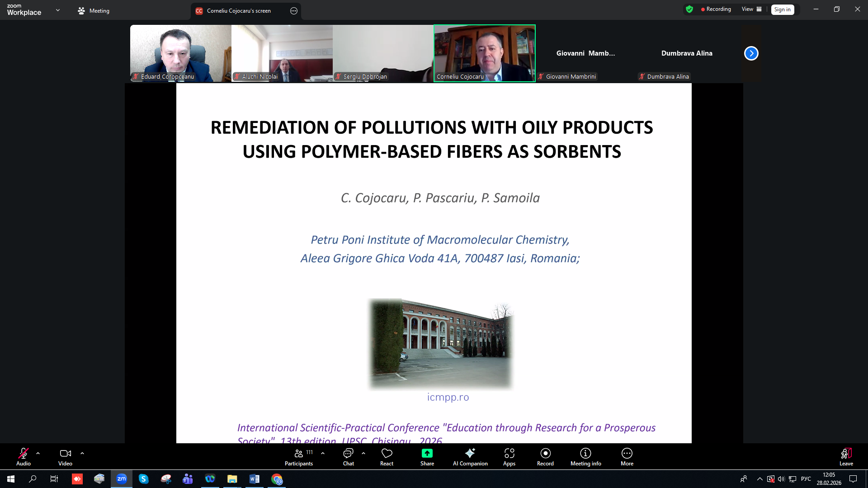Click the Record icon

click(545, 453)
